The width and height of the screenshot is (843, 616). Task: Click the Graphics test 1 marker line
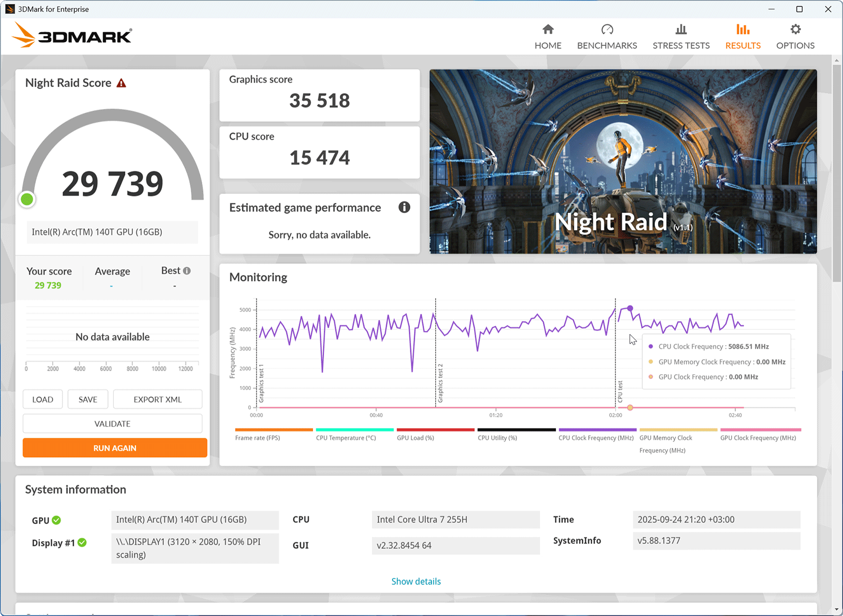257,353
